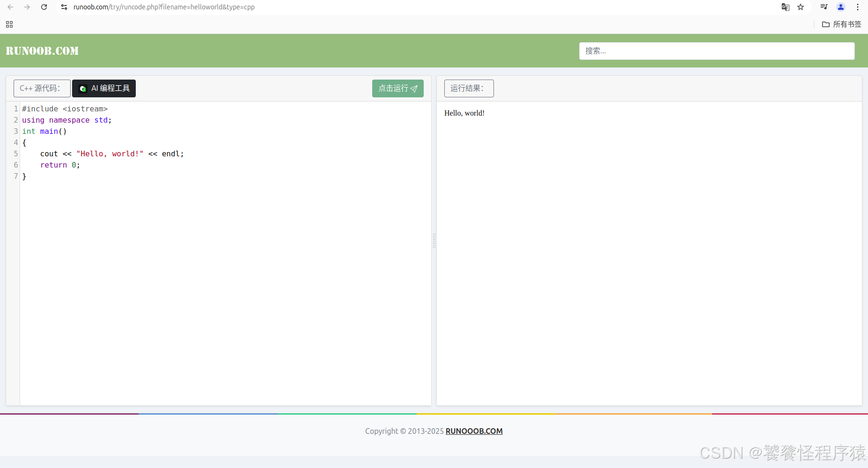Open the 所有书签 bookmarks folder
The height and width of the screenshot is (468, 868).
(x=841, y=24)
